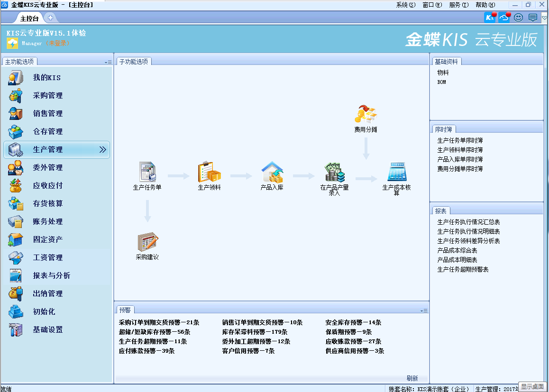Open the 产品成本综合表 report

457,250
